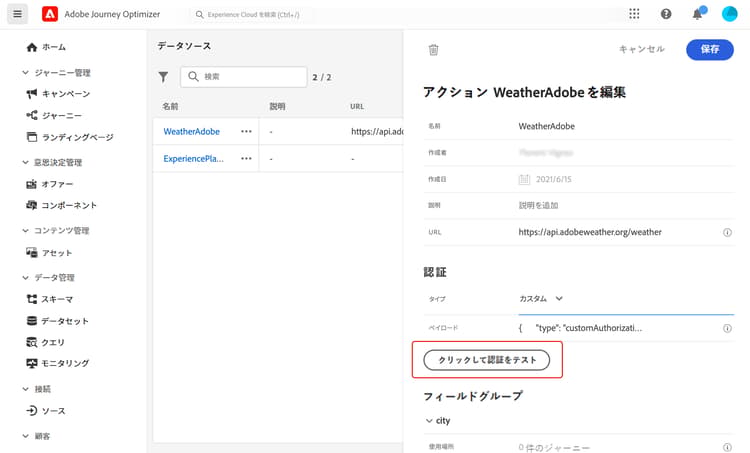Viewport: 750px width, 453px height.
Task: Open ホーム in the sidebar
Action: tap(54, 47)
